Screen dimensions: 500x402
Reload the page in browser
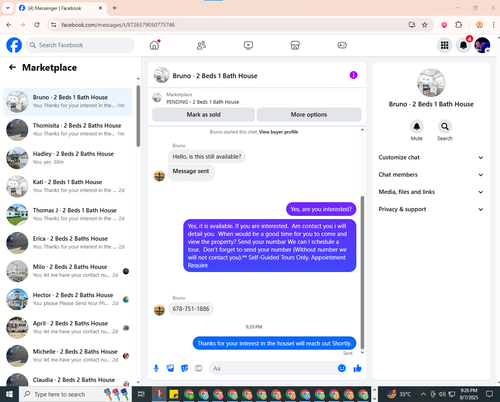click(37, 25)
